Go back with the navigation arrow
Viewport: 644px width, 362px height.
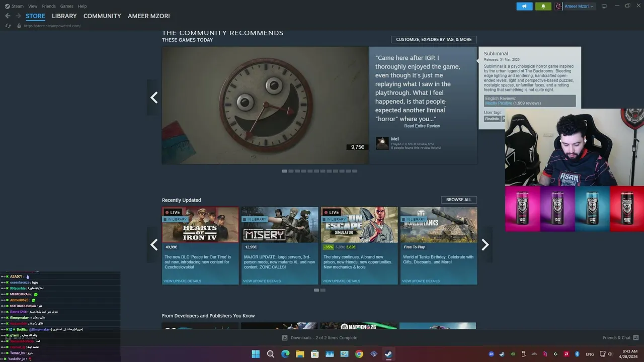point(8,16)
